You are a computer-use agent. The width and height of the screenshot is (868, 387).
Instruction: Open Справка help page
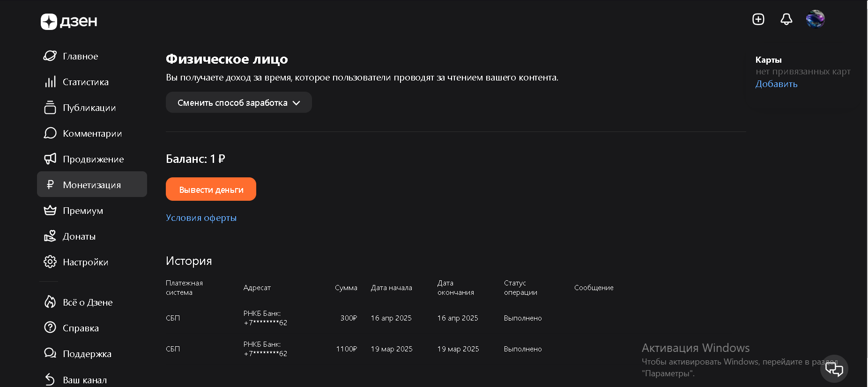click(x=81, y=328)
